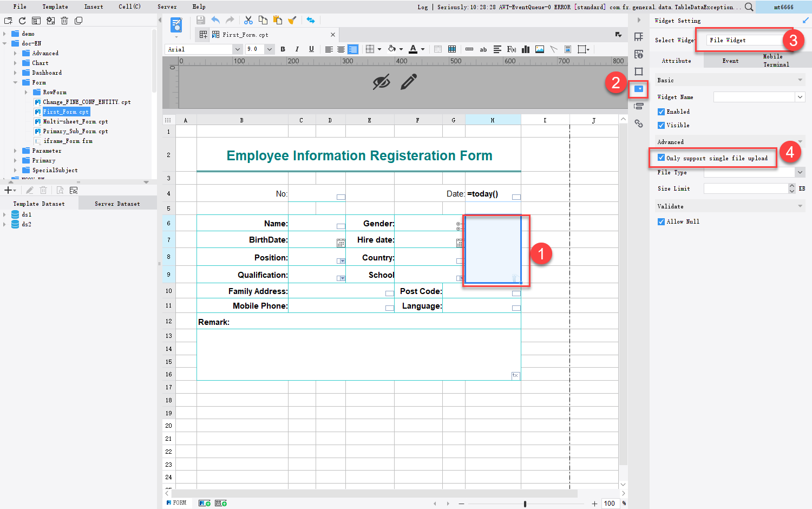
Task: Refresh the template file tree
Action: click(x=22, y=21)
